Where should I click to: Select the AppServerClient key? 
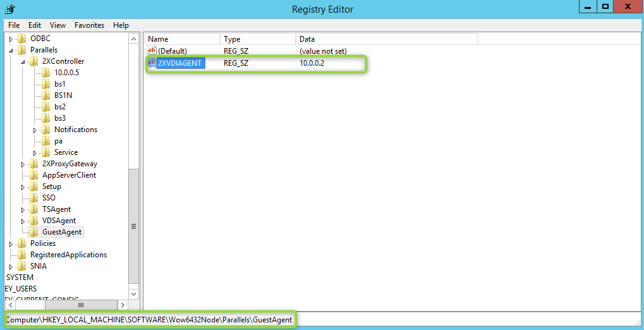[x=69, y=175]
